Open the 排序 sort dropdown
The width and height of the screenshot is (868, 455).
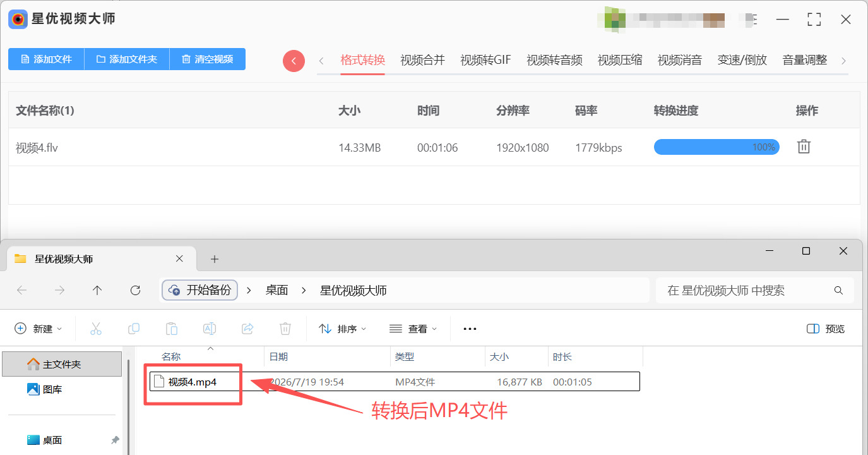click(x=343, y=329)
